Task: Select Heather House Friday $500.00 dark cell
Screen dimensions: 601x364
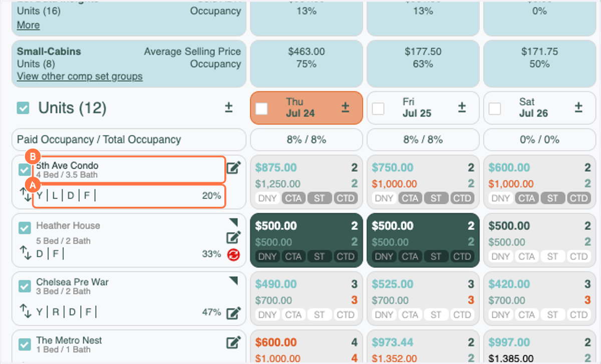Action: (x=423, y=240)
